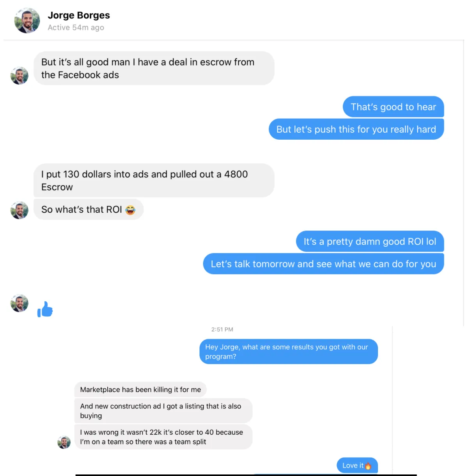Select the 'new construction ad' message bubble
Screen dimensions: 468x476
(163, 411)
